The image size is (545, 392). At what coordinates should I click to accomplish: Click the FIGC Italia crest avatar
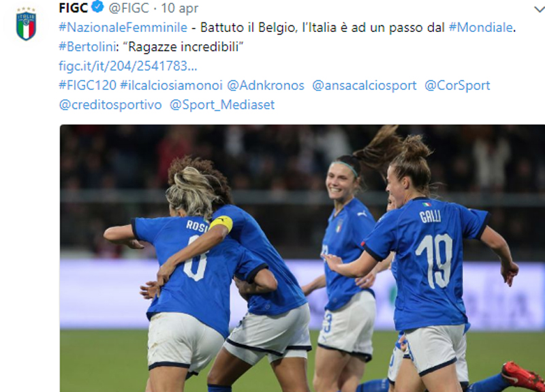(x=26, y=24)
